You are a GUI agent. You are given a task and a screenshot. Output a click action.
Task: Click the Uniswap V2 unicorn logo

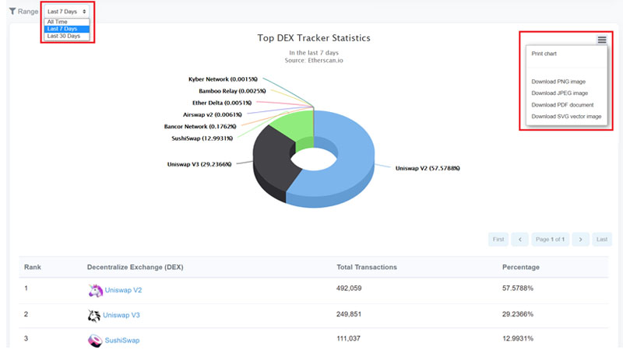click(95, 290)
